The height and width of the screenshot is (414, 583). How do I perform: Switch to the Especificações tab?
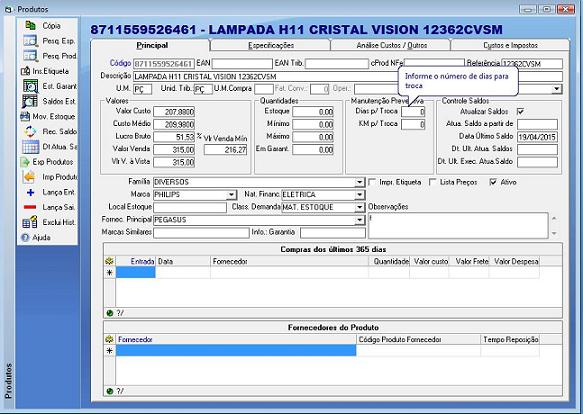pos(271,45)
